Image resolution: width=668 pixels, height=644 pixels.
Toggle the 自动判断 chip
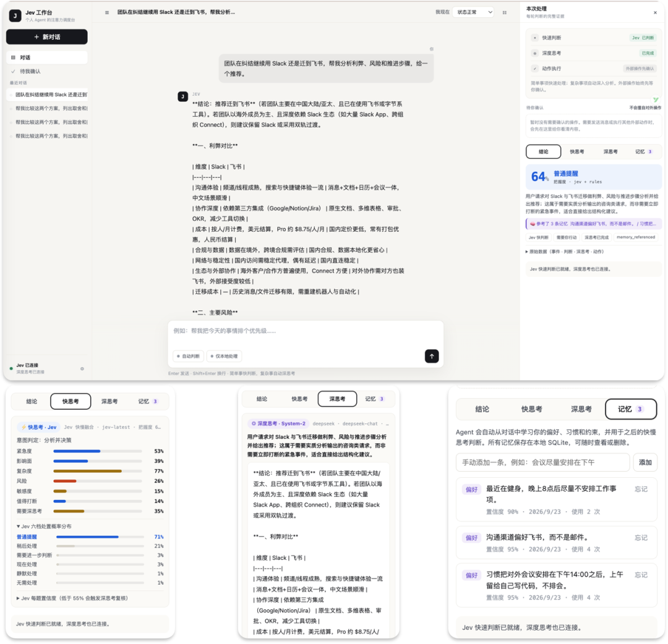(188, 356)
